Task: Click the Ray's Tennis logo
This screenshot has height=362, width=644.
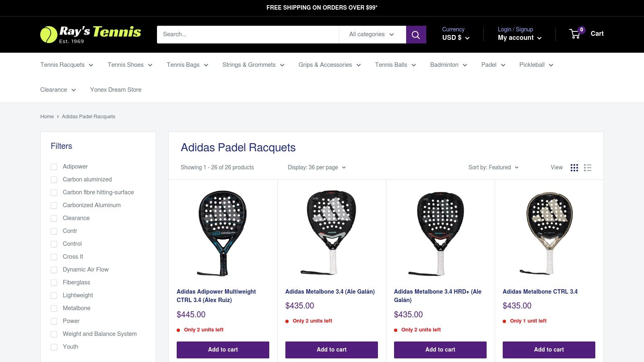Action: pyautogui.click(x=91, y=34)
